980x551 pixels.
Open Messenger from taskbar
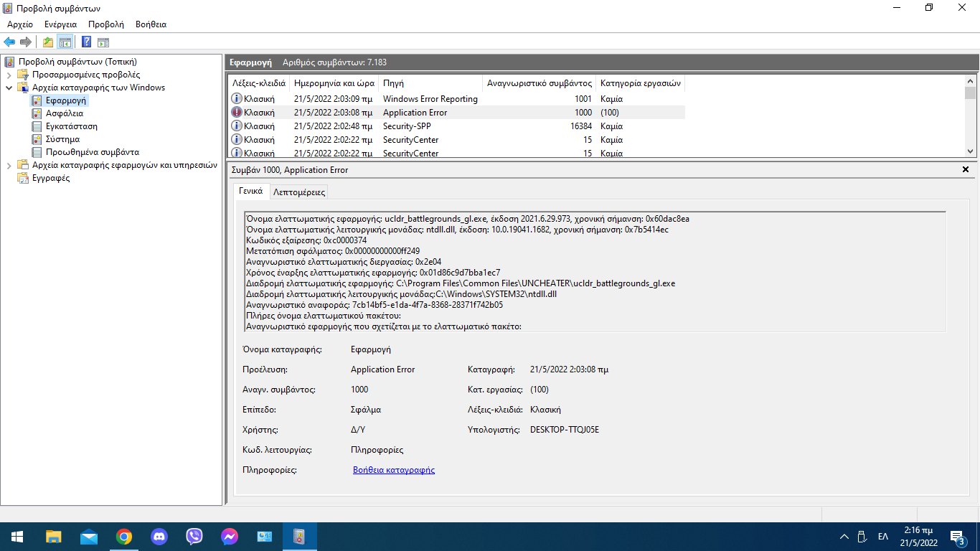point(230,537)
